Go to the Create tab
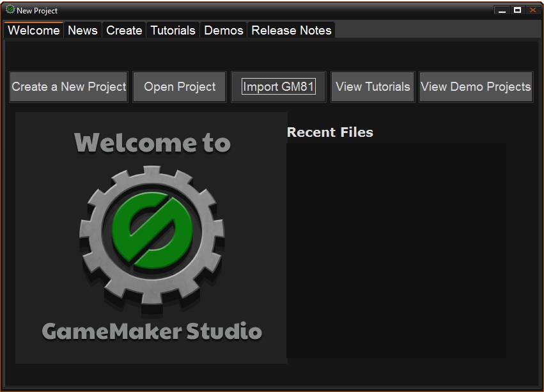The image size is (544, 392). tap(124, 30)
